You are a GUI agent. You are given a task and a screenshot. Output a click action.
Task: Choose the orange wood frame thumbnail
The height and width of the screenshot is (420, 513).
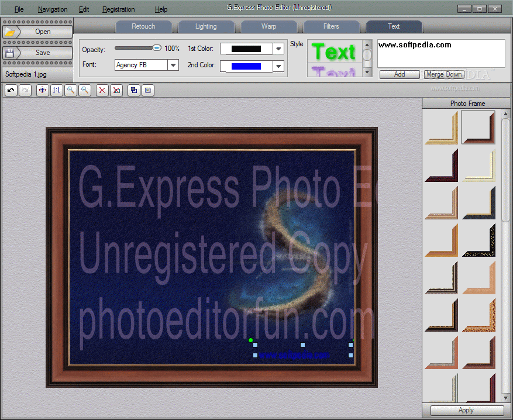(x=442, y=240)
